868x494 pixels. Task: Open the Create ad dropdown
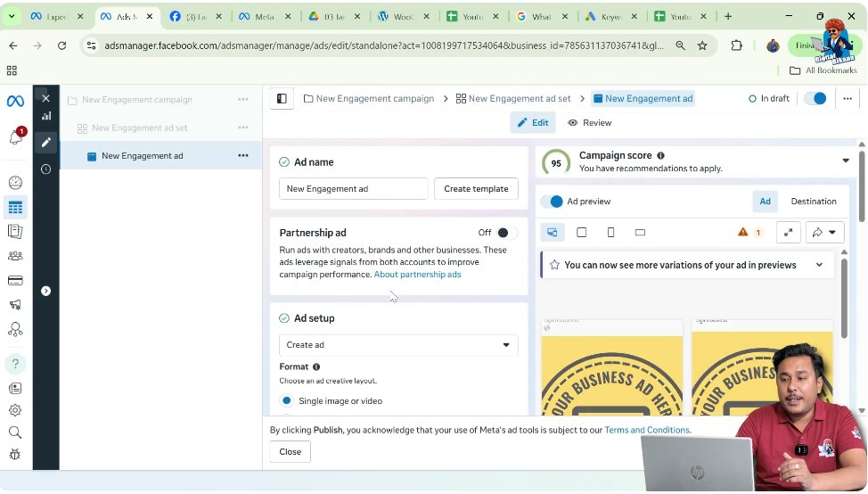pos(398,345)
